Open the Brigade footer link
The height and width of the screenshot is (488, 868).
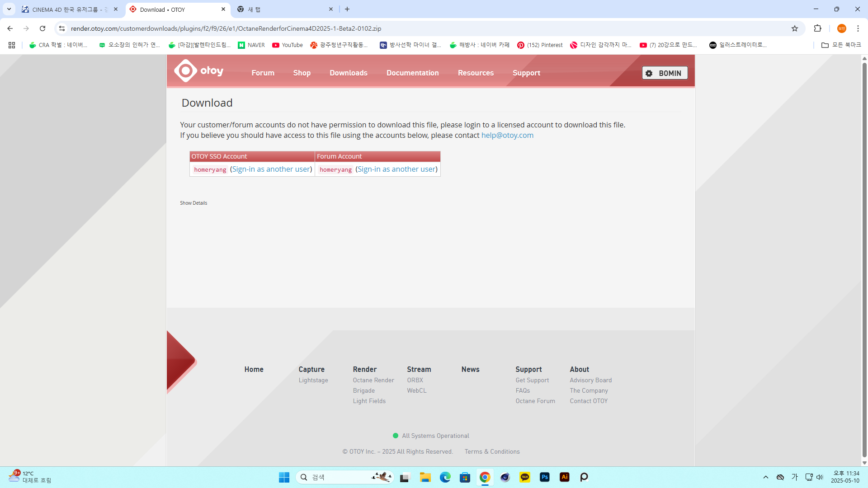click(x=364, y=390)
